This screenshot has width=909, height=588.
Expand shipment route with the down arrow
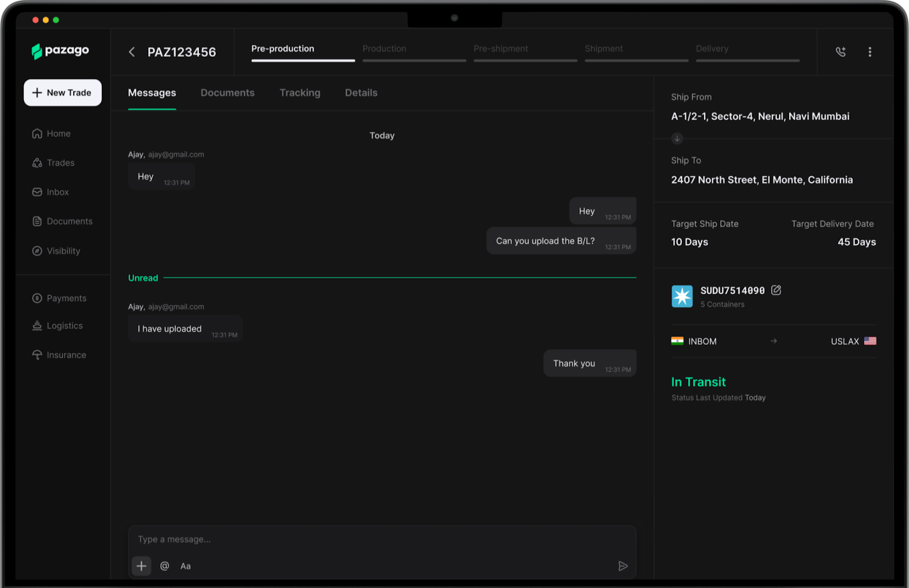[x=677, y=138]
